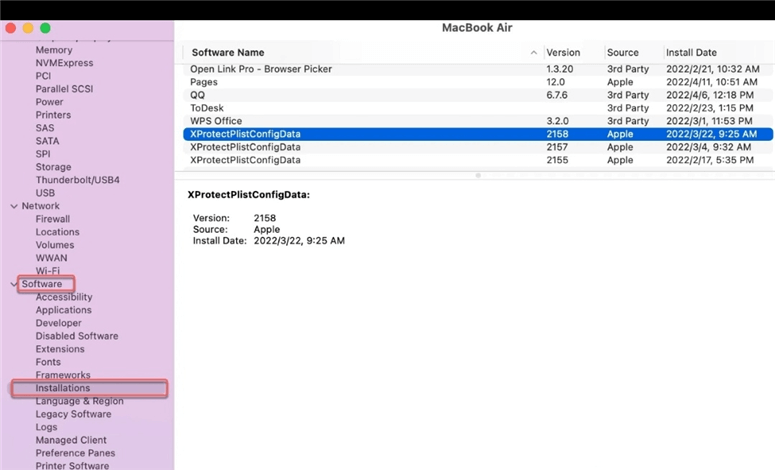Click ToDesk 3rd Party source cell

coord(628,108)
